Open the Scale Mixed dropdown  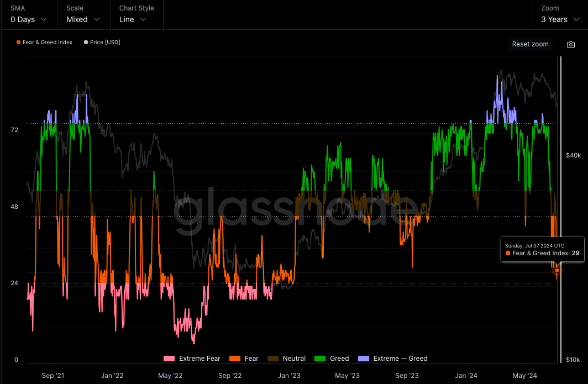pyautogui.click(x=83, y=14)
